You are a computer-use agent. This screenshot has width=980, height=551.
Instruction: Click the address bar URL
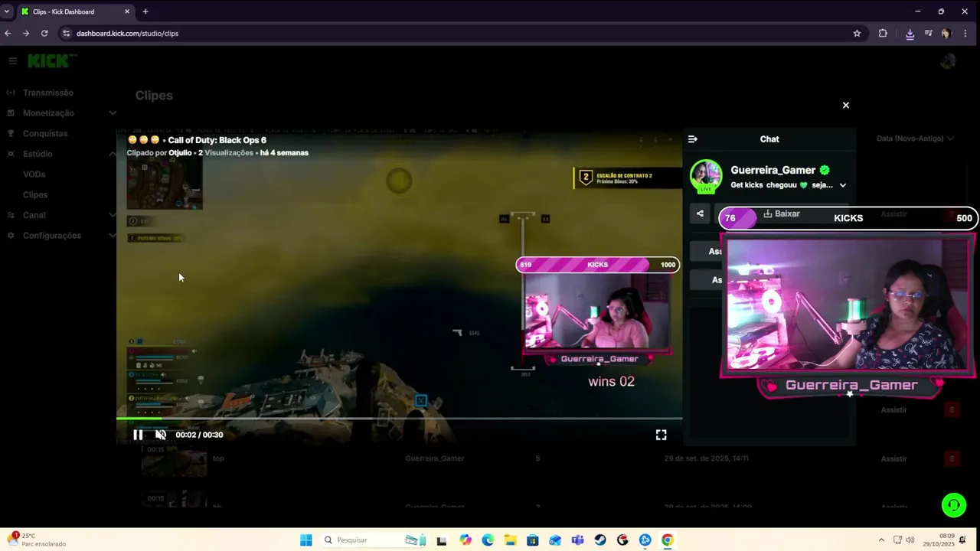pos(127,34)
